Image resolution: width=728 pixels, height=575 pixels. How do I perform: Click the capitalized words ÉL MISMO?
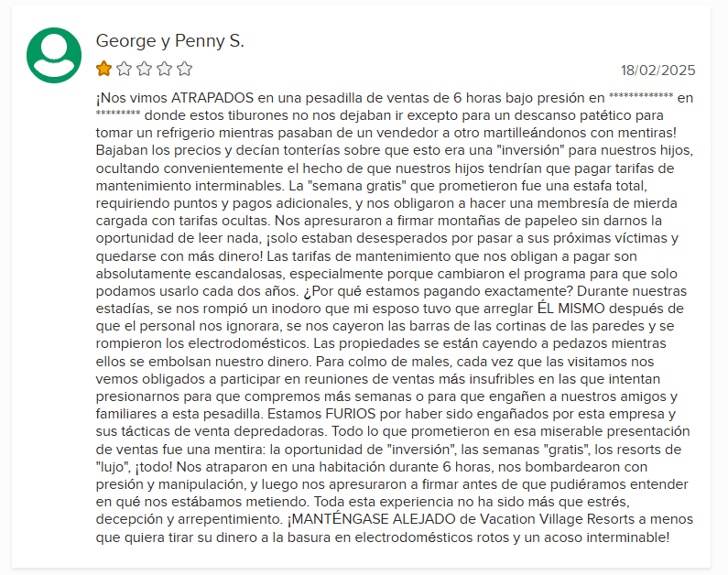[571, 309]
